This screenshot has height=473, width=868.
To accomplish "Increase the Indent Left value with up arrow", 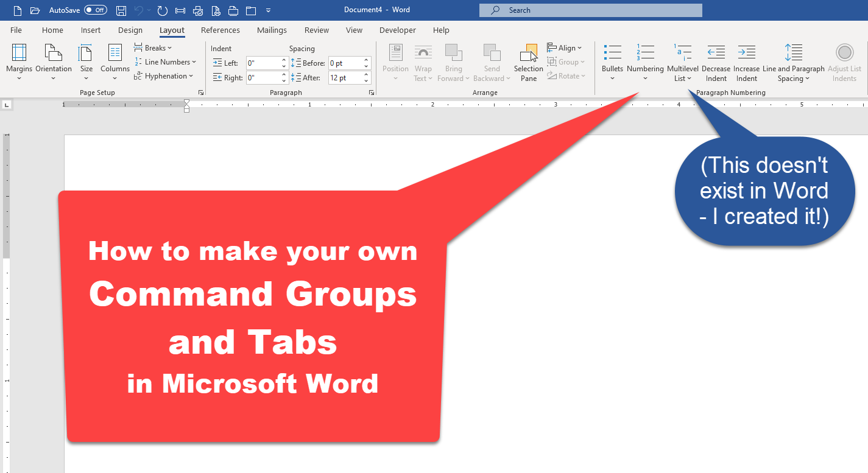I will (x=284, y=60).
